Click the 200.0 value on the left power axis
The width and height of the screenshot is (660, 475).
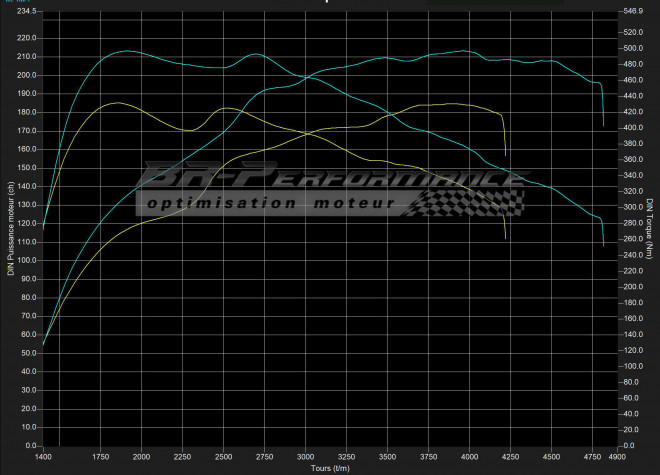[26, 75]
